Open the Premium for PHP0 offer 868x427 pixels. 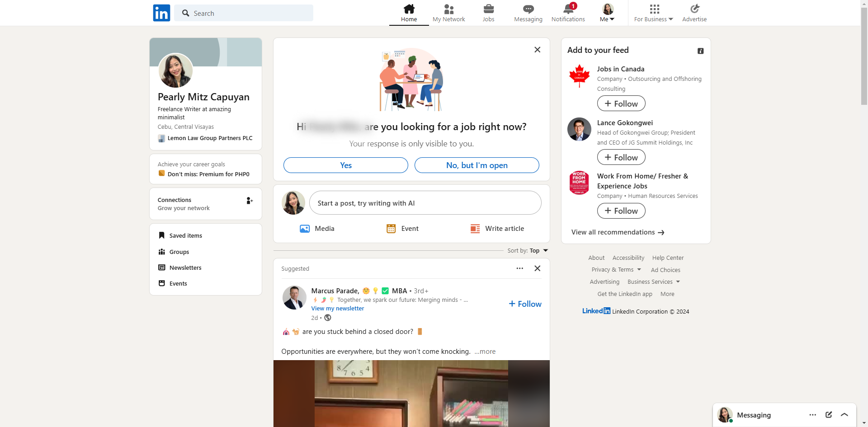(204, 174)
